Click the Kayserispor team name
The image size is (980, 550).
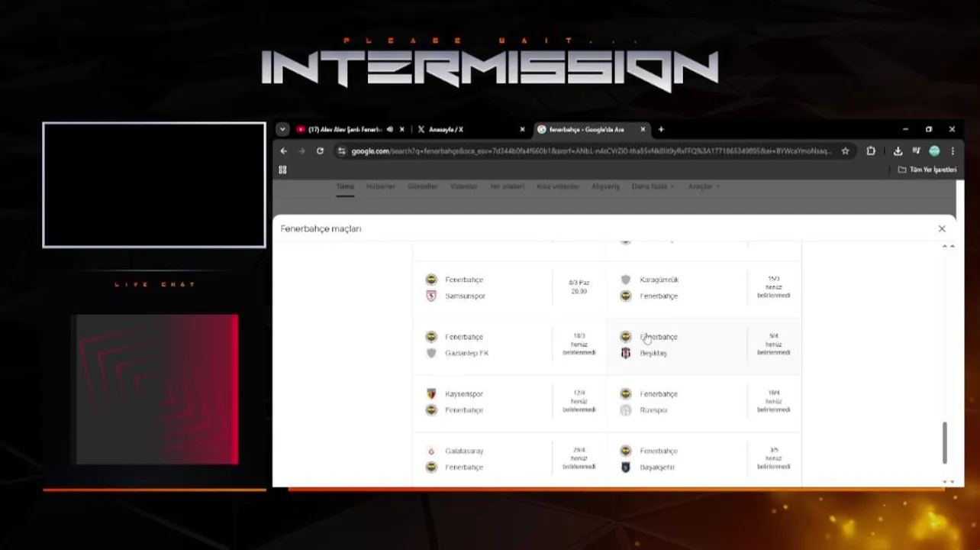(464, 394)
